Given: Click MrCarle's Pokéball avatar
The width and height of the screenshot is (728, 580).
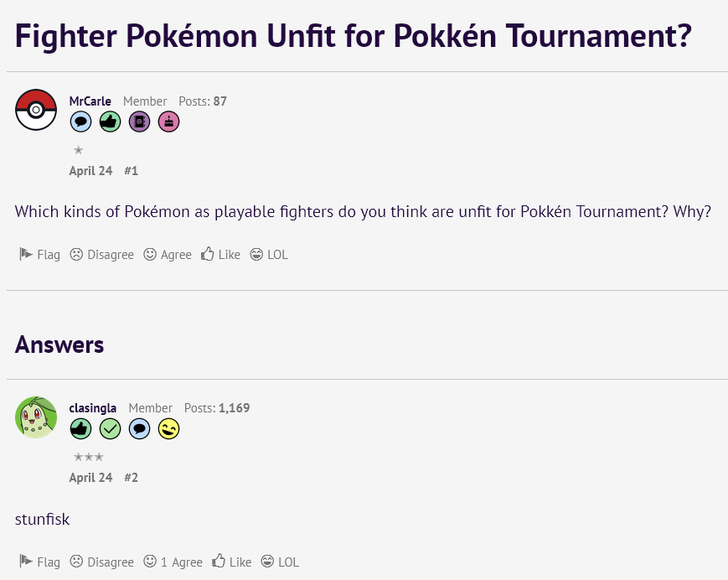Looking at the screenshot, I should pyautogui.click(x=36, y=110).
